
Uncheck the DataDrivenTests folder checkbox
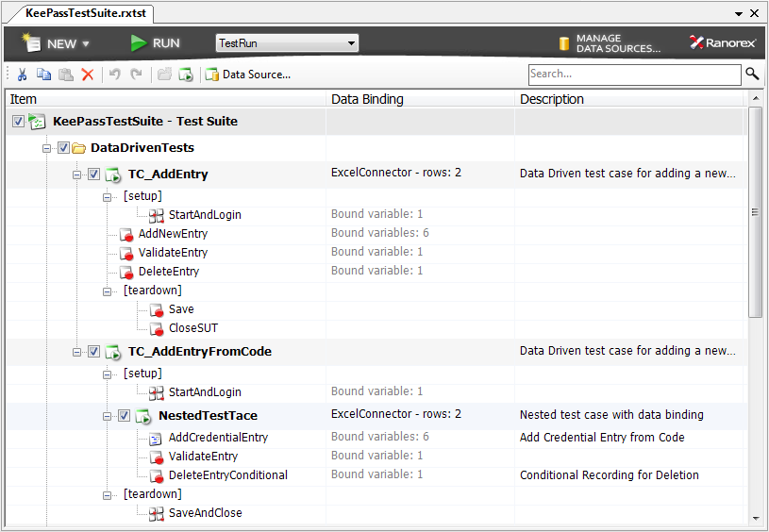coord(63,147)
